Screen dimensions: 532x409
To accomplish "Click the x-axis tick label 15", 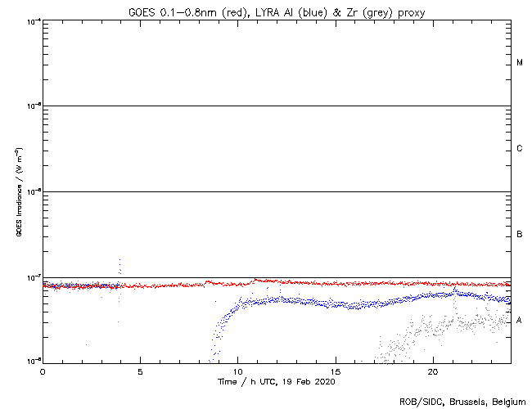I will coord(335,371).
